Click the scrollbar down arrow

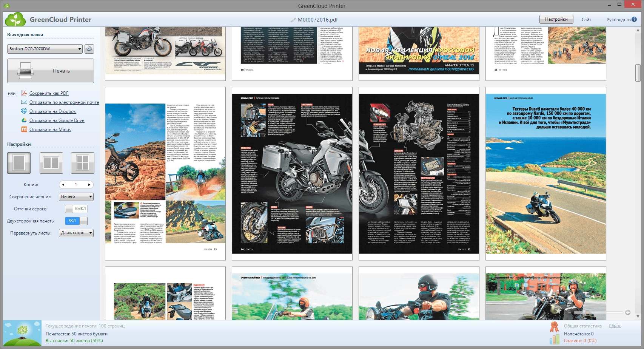(638, 317)
